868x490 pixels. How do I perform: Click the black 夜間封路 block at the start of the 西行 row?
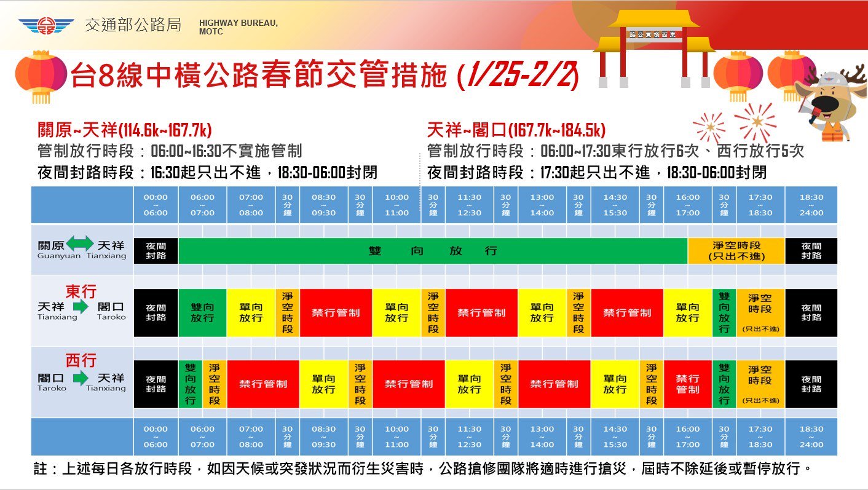pos(156,384)
